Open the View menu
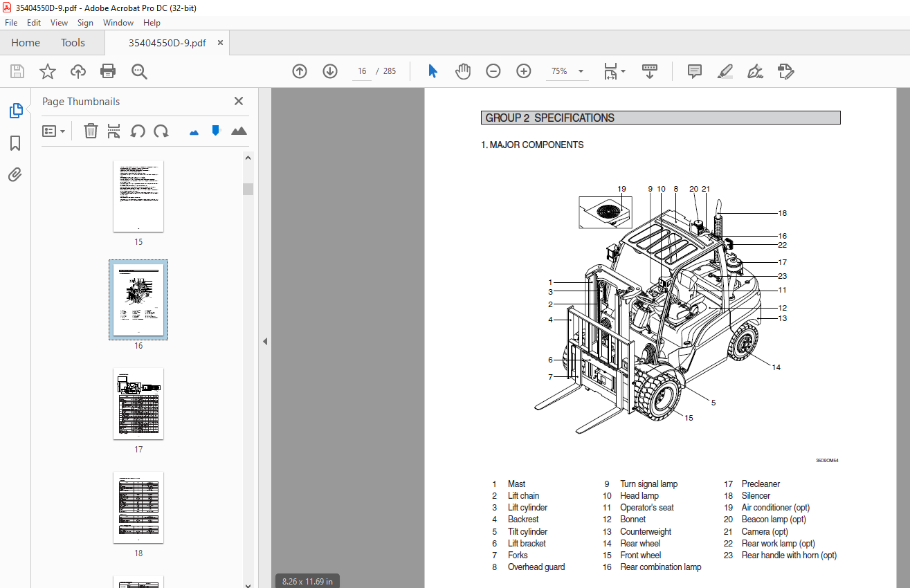 [60, 23]
